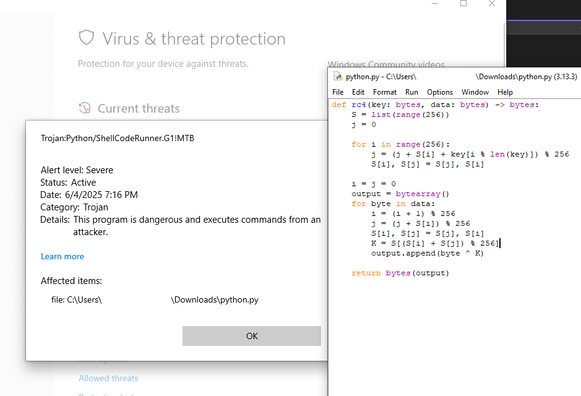Viewport: 581px width, 396px height.
Task: Maximize the Windows Security window
Action: click(x=463, y=3)
